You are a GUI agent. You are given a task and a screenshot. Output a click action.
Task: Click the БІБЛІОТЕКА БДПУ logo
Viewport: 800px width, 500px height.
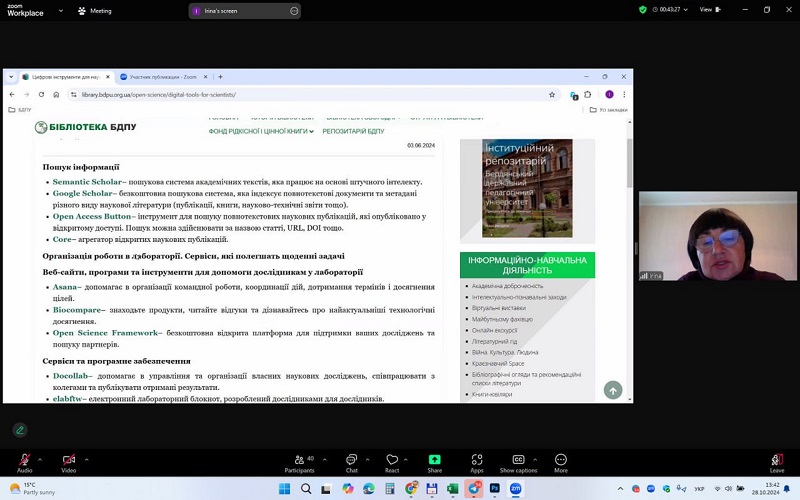[x=85, y=127]
